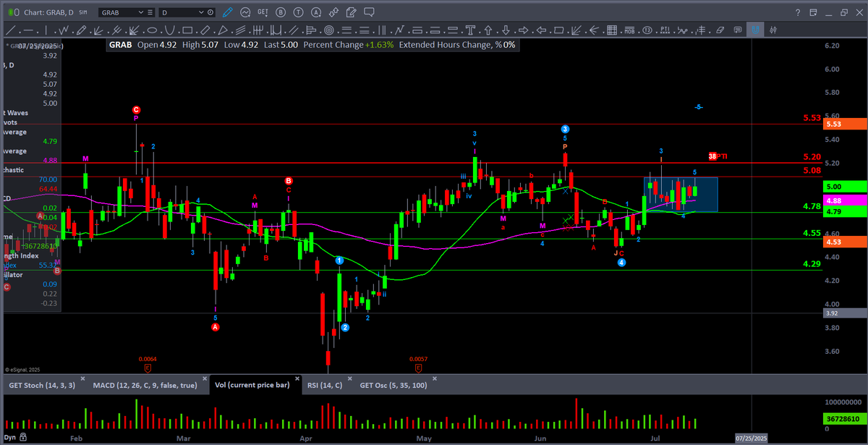Click the 4.29 green support level label

[x=812, y=265]
